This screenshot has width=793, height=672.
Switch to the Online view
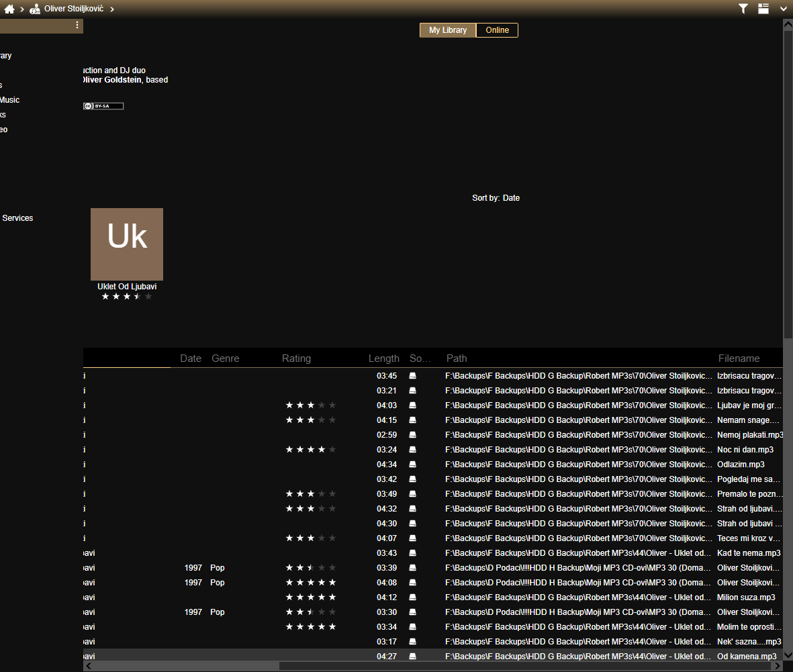pyautogui.click(x=497, y=30)
